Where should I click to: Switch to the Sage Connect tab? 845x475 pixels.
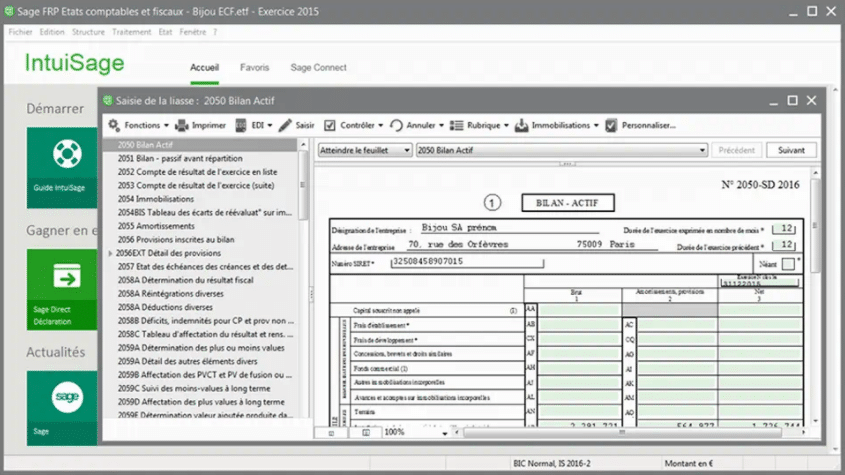click(x=318, y=67)
